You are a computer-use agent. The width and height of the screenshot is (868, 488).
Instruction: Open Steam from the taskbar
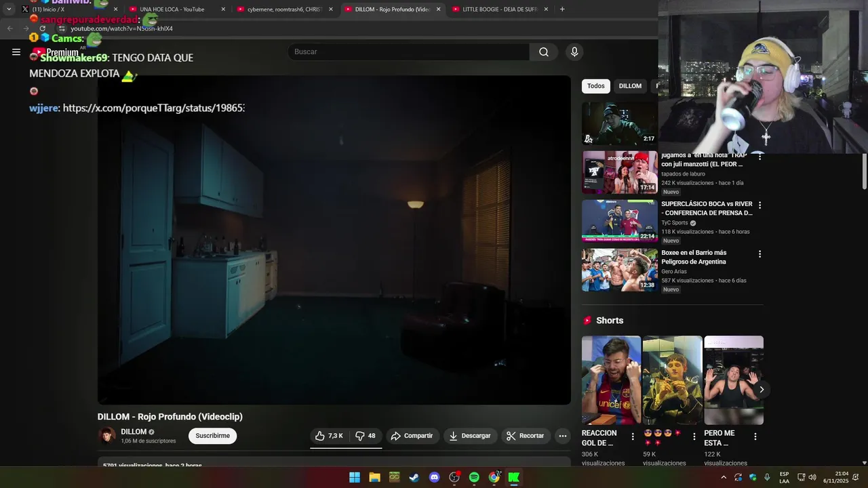(414, 477)
